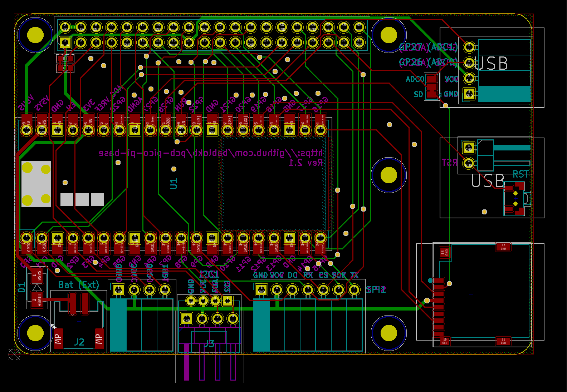Click the square GND pad on reset connector
Screen dimensions: 567x392
pos(469,148)
